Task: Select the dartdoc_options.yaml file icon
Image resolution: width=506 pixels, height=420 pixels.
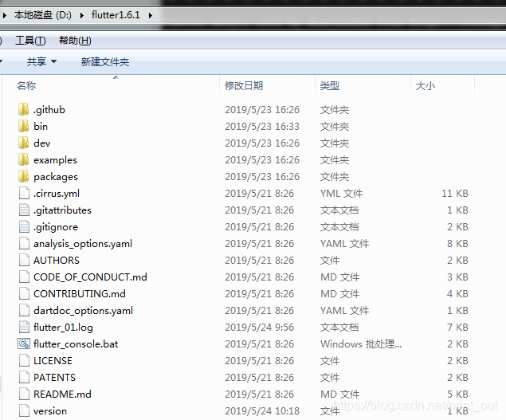Action: [24, 311]
